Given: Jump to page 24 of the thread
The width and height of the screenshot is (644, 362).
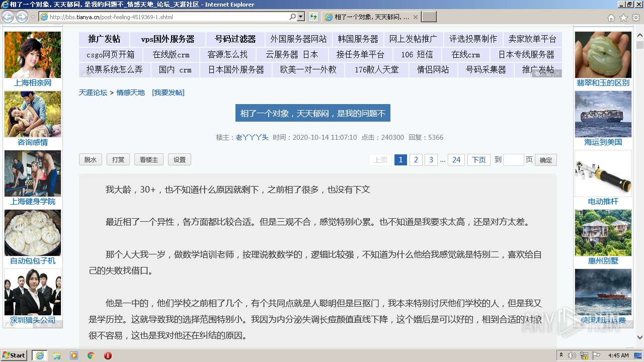Looking at the screenshot, I should pyautogui.click(x=456, y=160).
